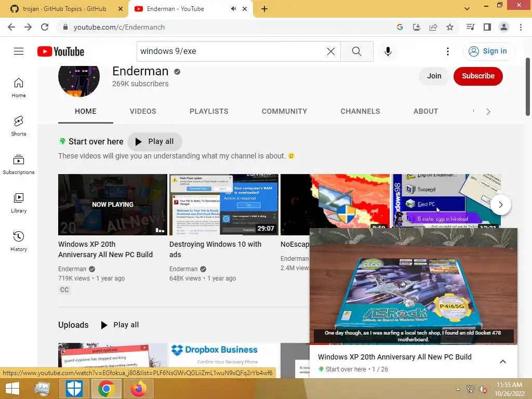This screenshot has height=399, width=532.
Task: Reload the page
Action: [x=45, y=27]
